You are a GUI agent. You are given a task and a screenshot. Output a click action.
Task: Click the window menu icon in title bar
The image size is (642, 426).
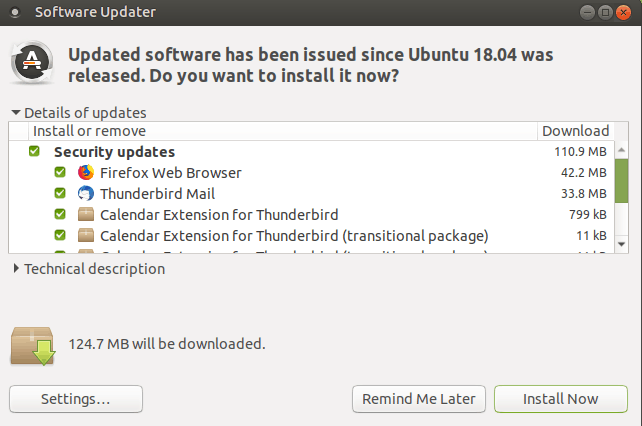click(x=14, y=14)
